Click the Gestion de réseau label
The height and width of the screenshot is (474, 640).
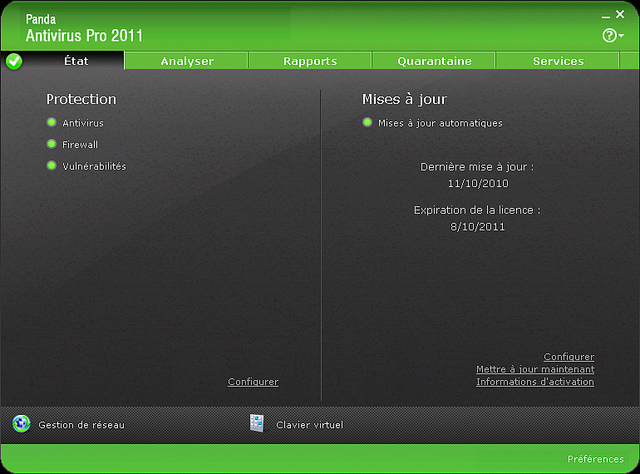81,425
